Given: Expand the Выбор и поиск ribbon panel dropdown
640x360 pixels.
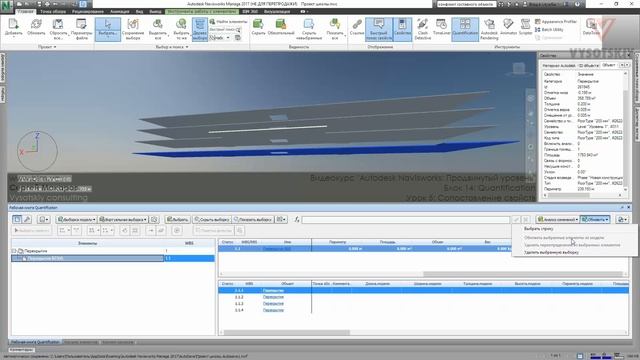Looking at the screenshot, I should [x=172, y=47].
